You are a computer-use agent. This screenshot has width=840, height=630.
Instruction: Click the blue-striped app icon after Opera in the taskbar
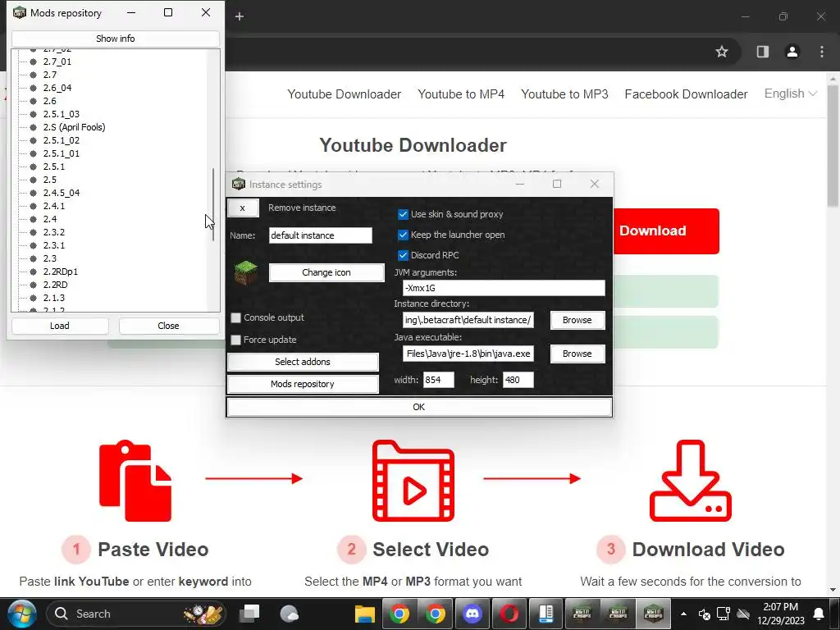[546, 614]
